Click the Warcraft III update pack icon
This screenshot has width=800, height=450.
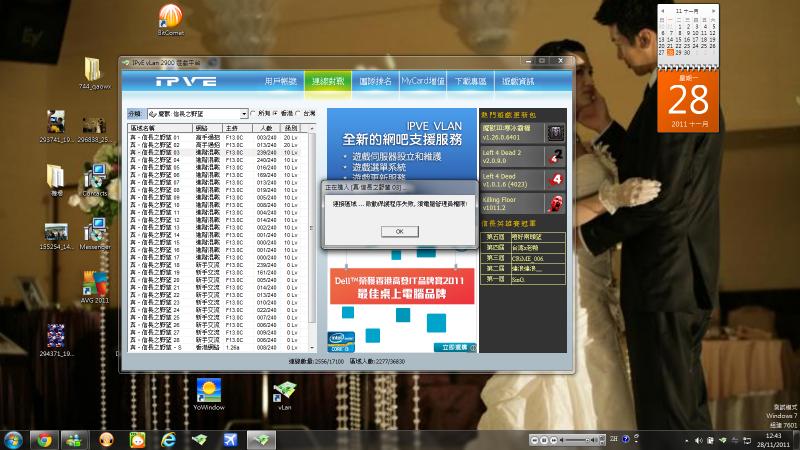click(555, 133)
